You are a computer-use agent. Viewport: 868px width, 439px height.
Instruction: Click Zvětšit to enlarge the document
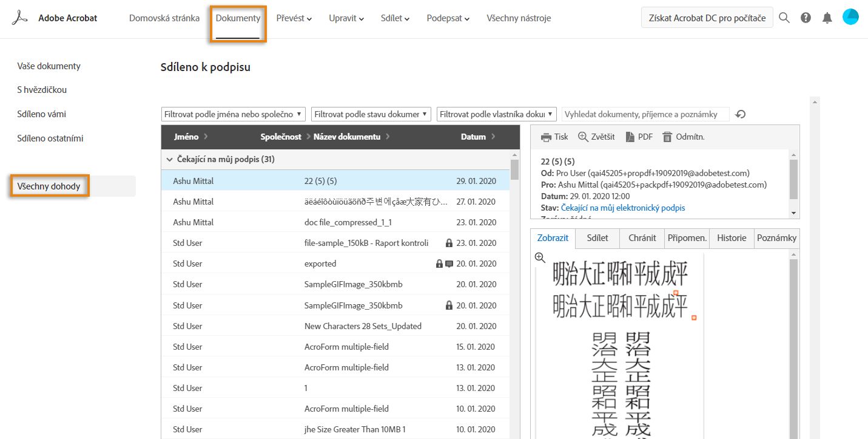[596, 137]
